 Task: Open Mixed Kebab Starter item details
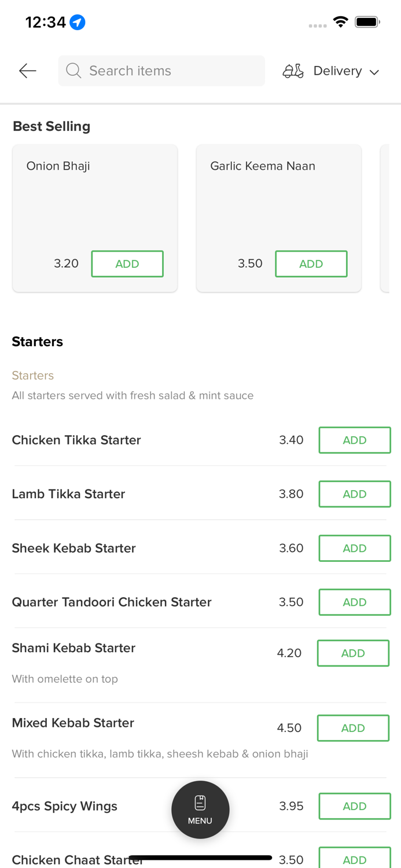tap(73, 723)
